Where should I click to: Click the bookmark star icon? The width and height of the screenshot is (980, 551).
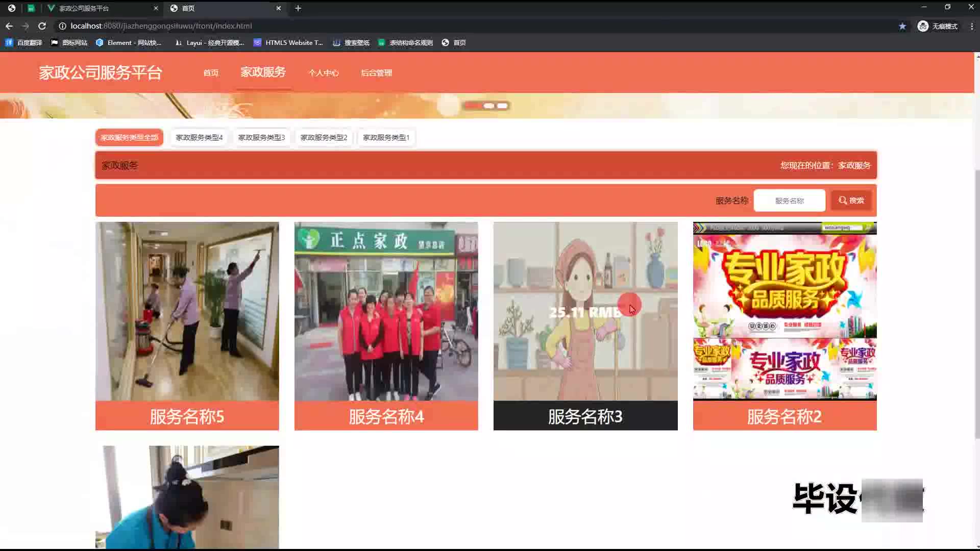coord(902,26)
